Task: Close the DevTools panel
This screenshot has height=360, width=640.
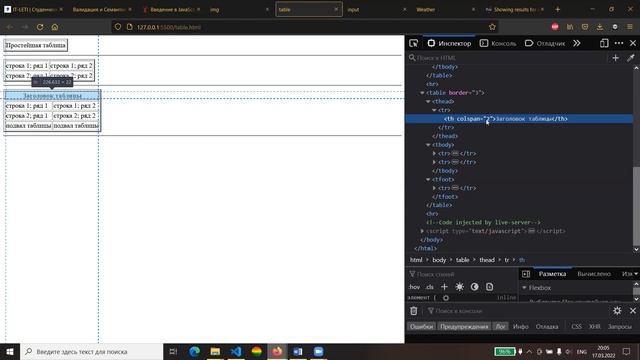Action: [633, 43]
